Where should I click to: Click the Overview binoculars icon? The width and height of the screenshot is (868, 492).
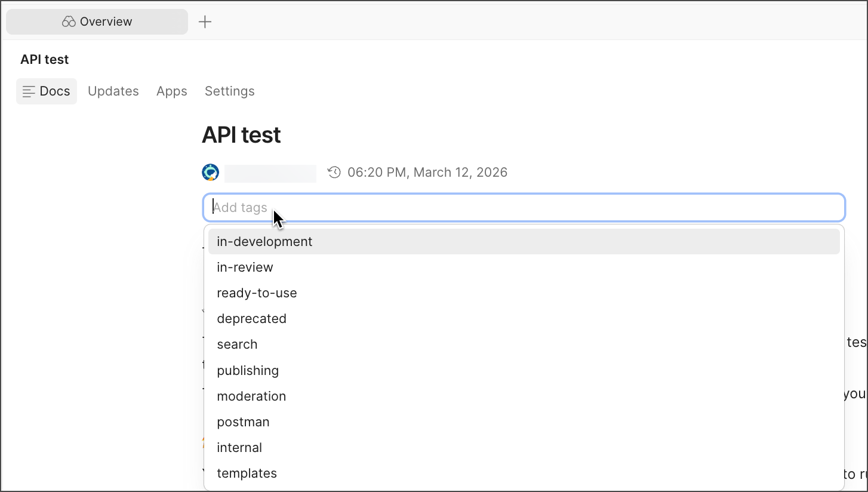point(69,21)
